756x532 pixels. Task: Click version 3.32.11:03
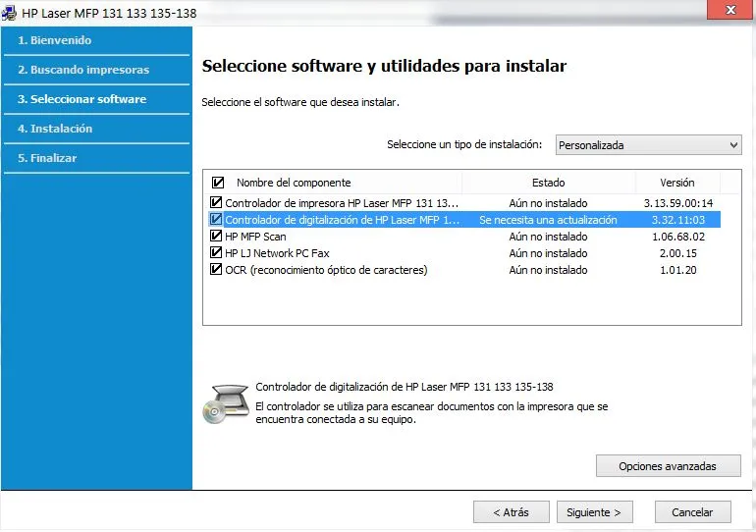678,220
